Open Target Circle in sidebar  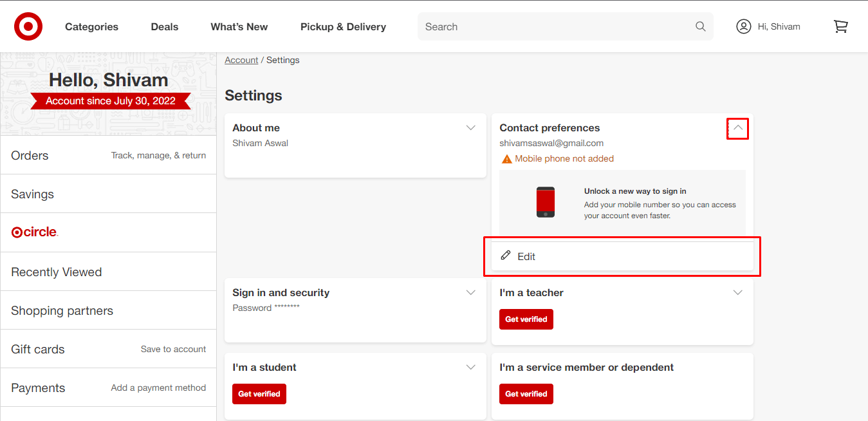[x=108, y=232]
